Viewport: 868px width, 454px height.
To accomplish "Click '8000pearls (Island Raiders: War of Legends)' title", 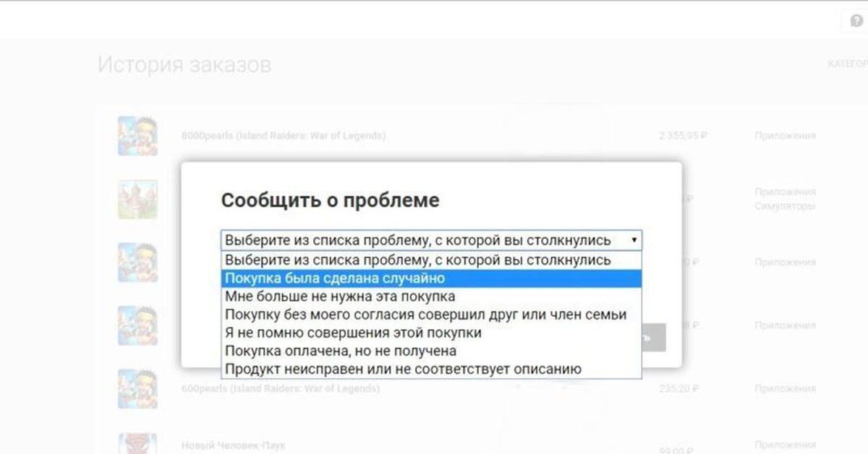I will coord(284,135).
